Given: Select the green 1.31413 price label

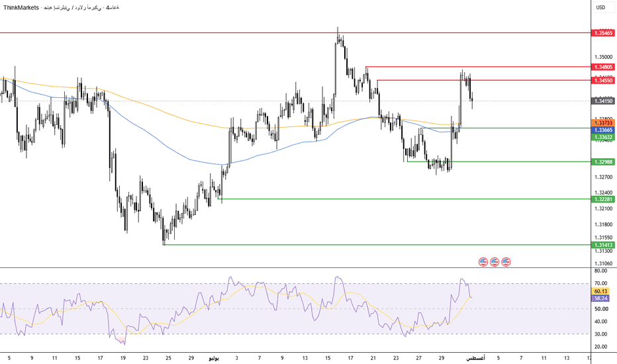Looking at the screenshot, I should 603,245.
